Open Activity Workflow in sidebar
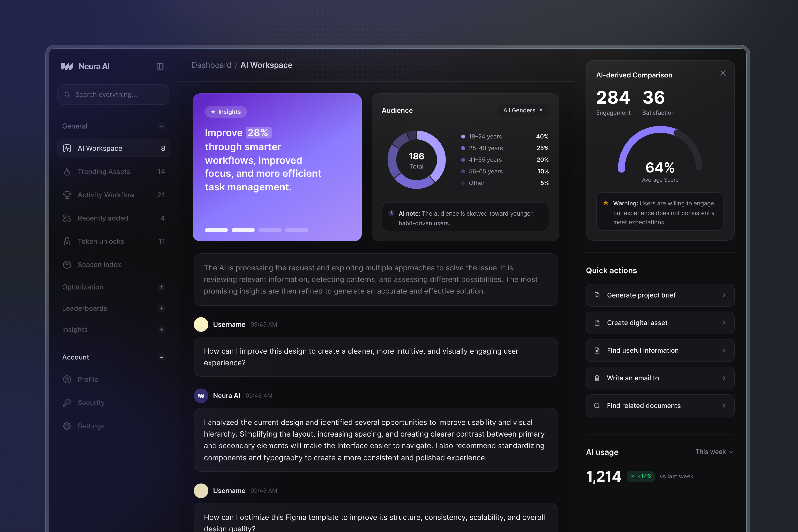Viewport: 798px width, 532px height. pos(114,195)
